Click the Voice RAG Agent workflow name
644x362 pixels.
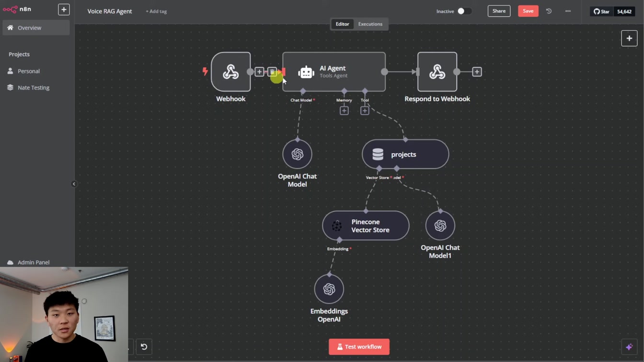(x=110, y=11)
